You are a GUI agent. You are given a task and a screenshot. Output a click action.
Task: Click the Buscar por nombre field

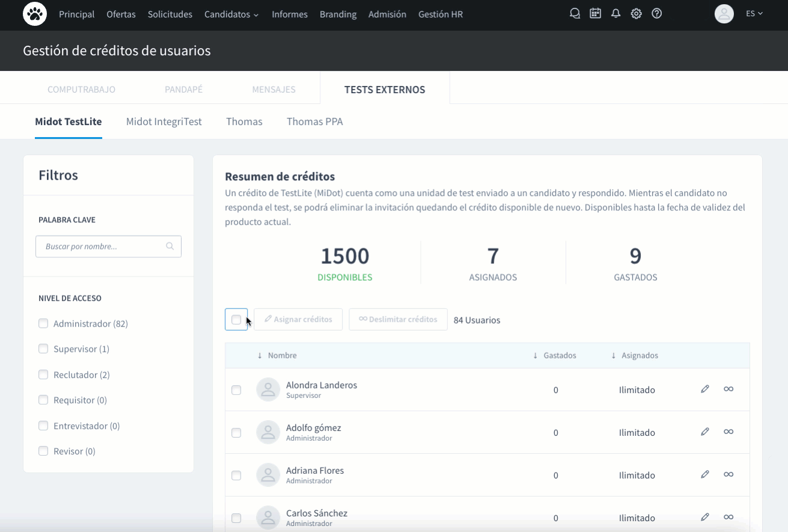coord(101,246)
